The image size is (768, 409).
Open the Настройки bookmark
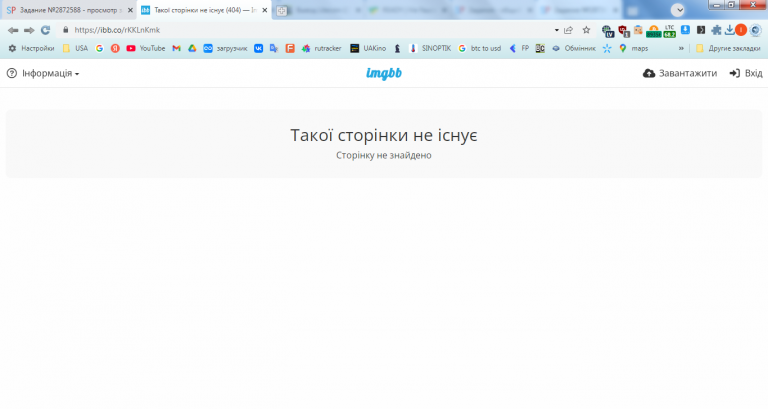pos(31,48)
